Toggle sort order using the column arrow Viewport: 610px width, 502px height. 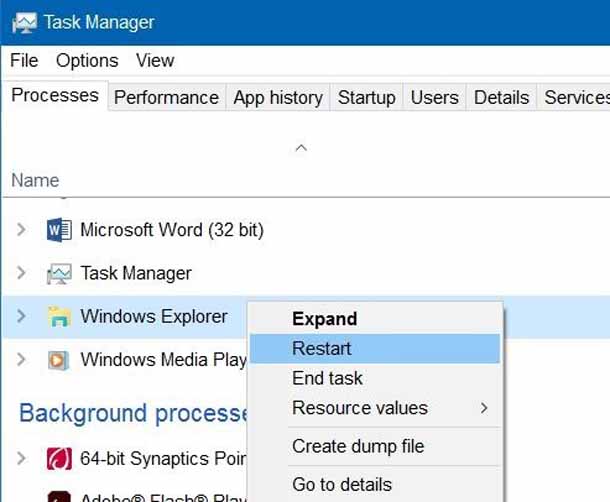coord(301,148)
